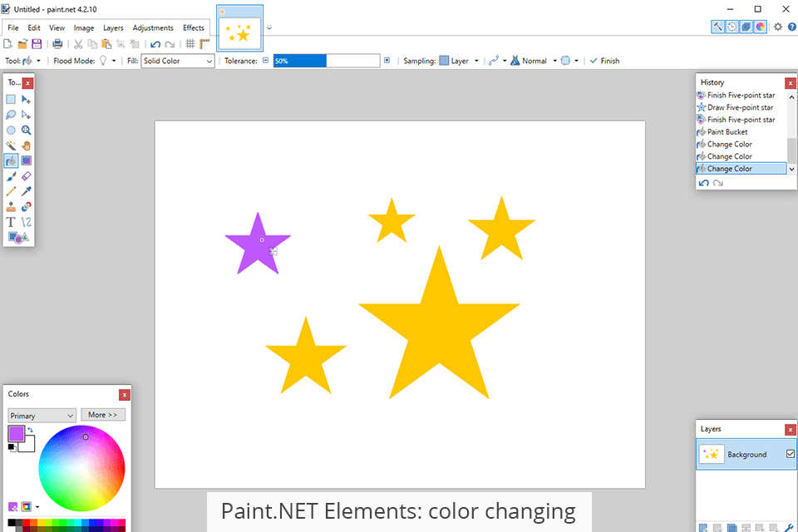Select the Text tool
798x532 pixels.
pyautogui.click(x=11, y=222)
